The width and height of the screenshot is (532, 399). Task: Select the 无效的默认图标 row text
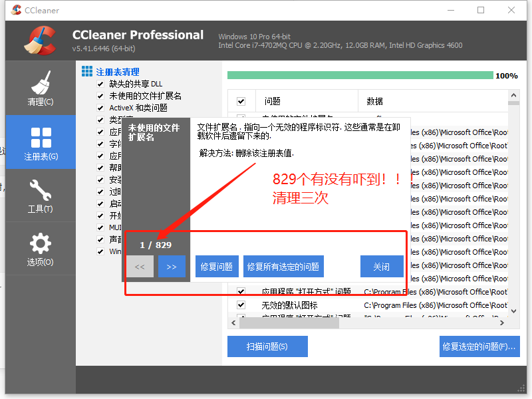point(289,305)
